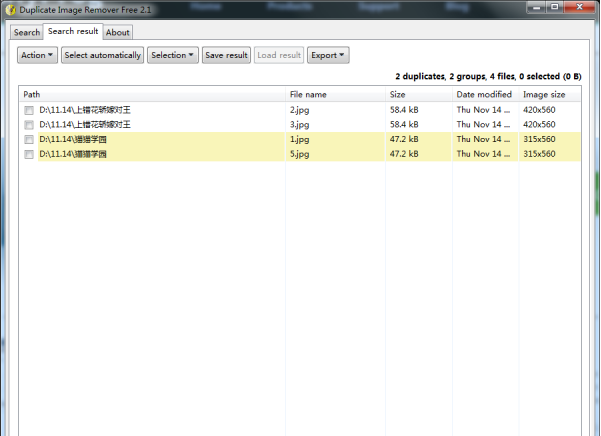Open the Export dropdown menu
Screen dimensions: 601x436
pos(327,55)
